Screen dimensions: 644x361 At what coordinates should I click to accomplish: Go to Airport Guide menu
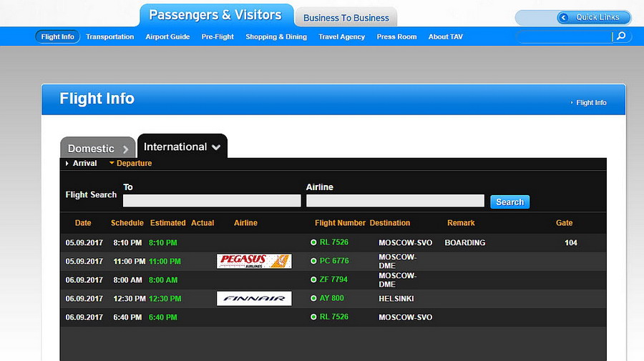167,36
